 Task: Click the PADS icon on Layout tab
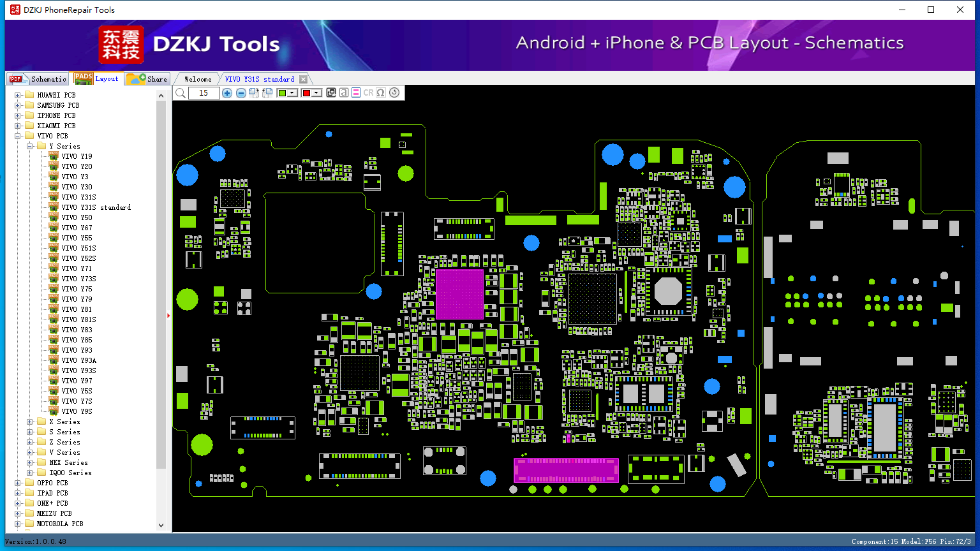click(83, 78)
